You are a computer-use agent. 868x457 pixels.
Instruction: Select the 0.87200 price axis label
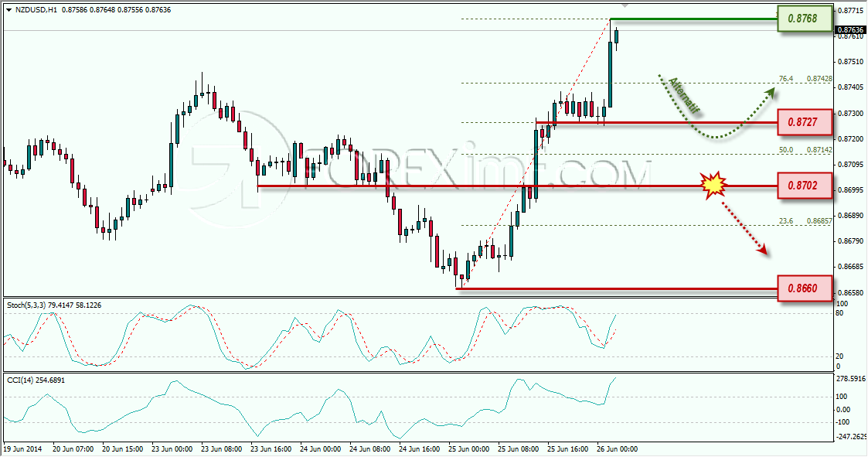tap(851, 138)
